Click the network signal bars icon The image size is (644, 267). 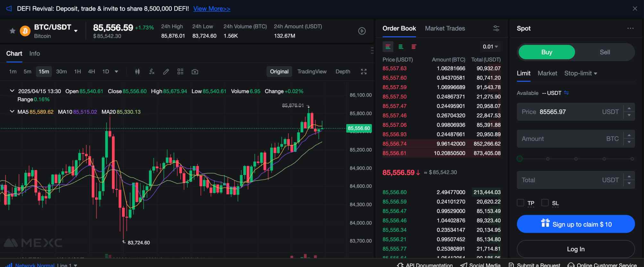coord(9,265)
